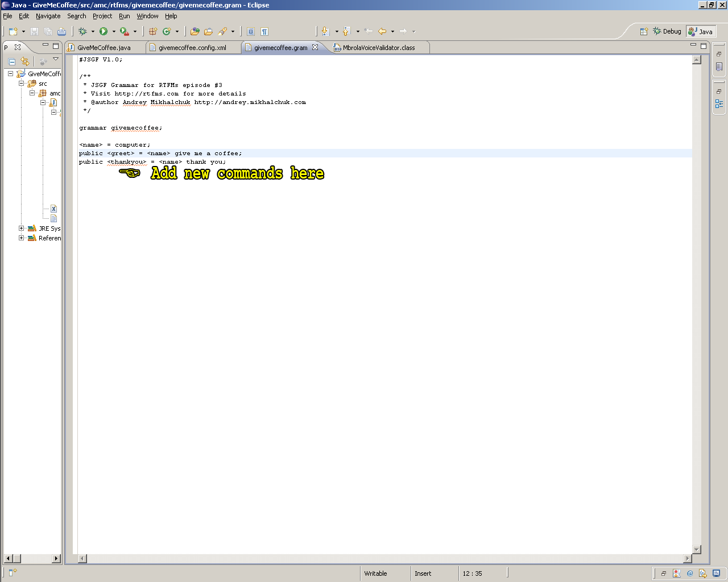Screen dimensions: 728x582
Task: Open the Outline fast view icon
Action: 719,104
